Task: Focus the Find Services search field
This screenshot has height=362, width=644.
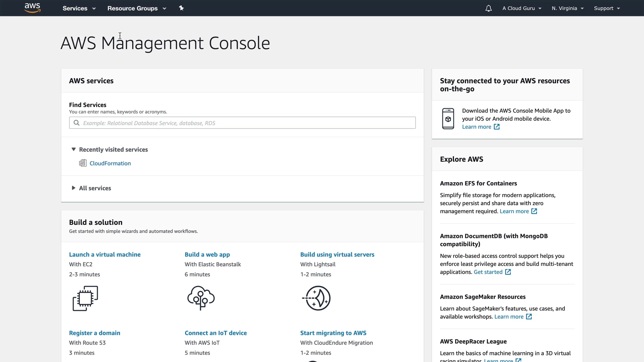Action: [x=248, y=123]
